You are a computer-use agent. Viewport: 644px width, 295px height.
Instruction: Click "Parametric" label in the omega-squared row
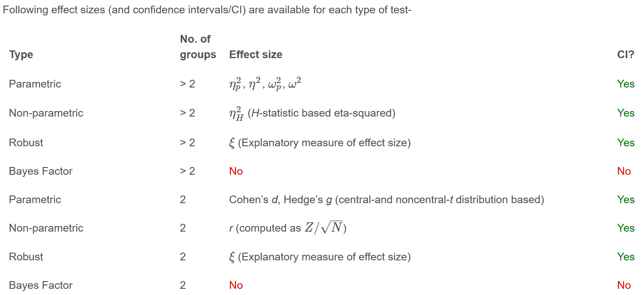[x=35, y=84]
